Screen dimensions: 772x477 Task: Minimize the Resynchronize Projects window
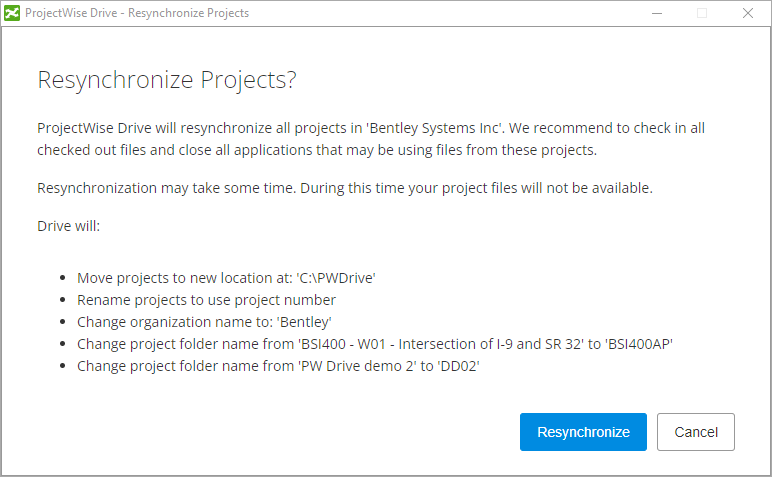tap(657, 13)
